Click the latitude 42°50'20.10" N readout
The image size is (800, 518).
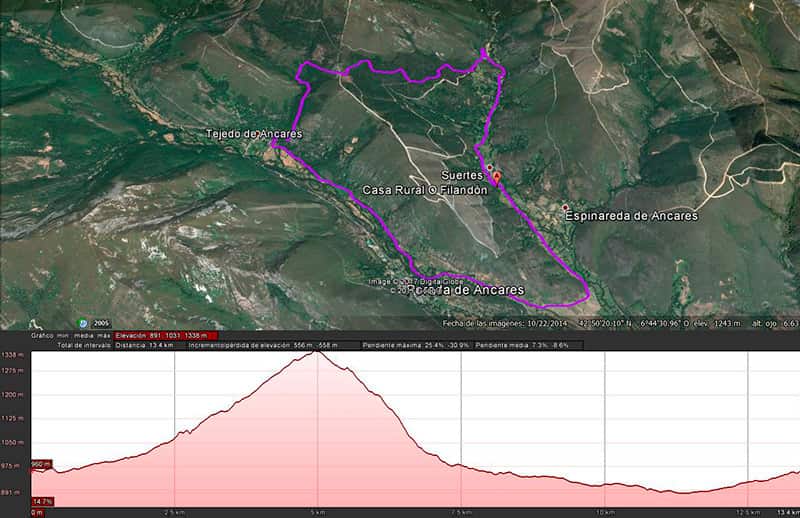(x=607, y=324)
